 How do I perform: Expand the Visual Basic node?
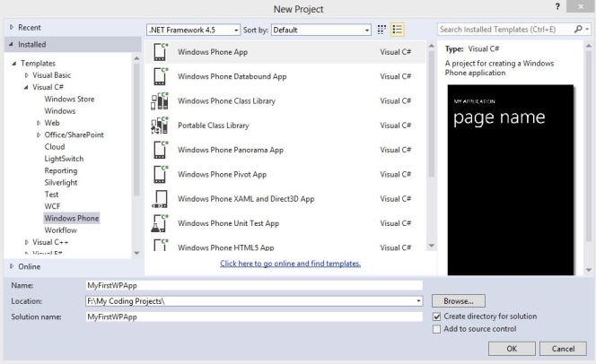coord(26,75)
